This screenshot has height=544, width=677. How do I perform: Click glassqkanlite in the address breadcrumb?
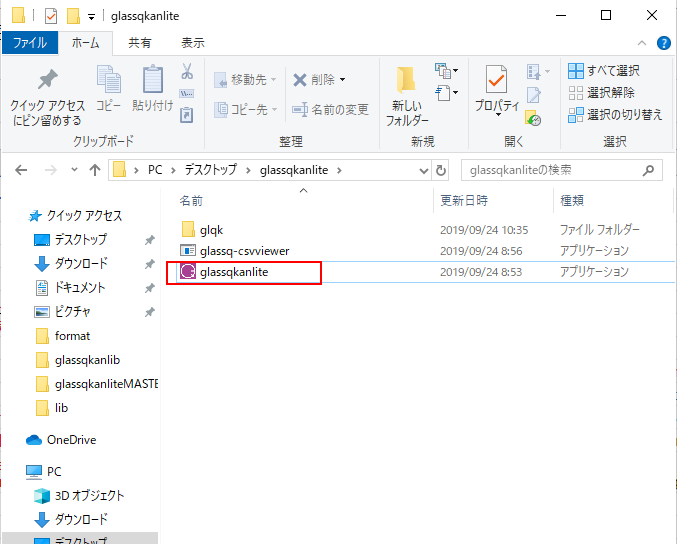click(294, 170)
